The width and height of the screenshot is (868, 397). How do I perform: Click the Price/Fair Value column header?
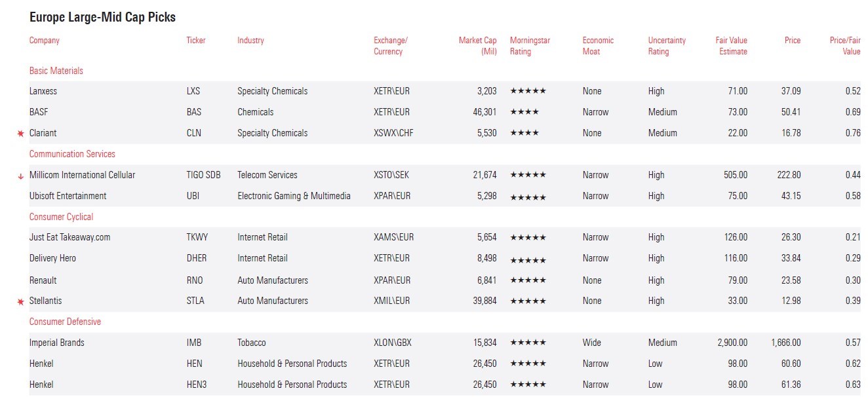click(x=844, y=46)
